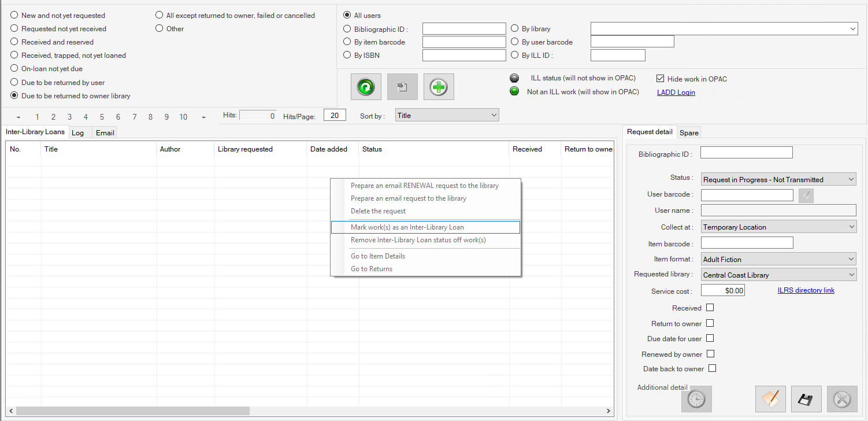The width and height of the screenshot is (868, 421).
Task: Click the X cancel icon in the bottom corner
Action: 842,398
